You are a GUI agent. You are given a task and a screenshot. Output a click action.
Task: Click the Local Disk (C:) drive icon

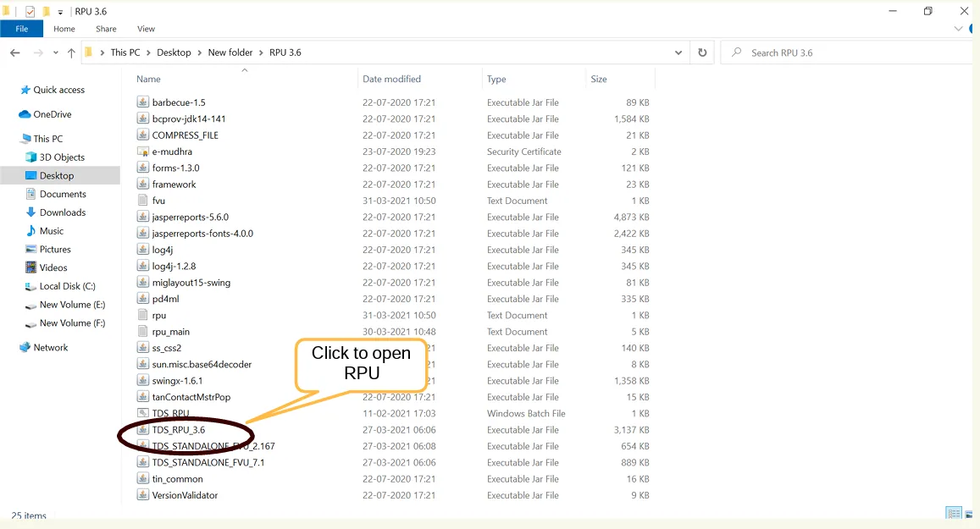tap(30, 287)
